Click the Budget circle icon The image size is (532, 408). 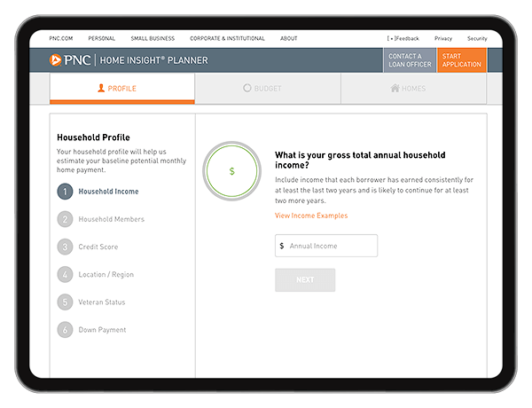tap(247, 89)
